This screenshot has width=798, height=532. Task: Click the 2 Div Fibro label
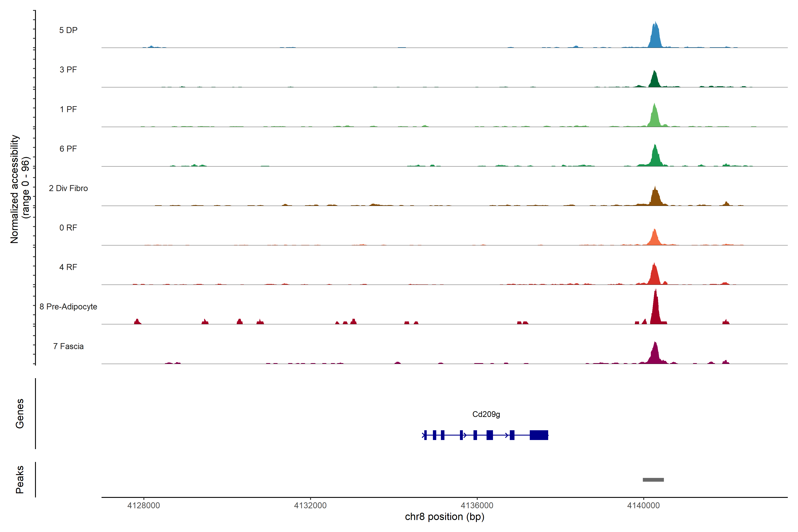[68, 188]
